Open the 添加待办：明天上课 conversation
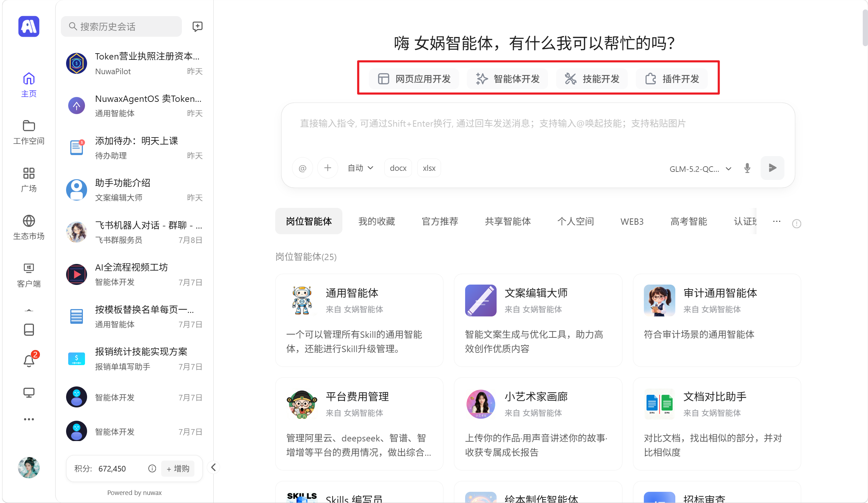Viewport: 868px width, 503px height. click(x=134, y=148)
